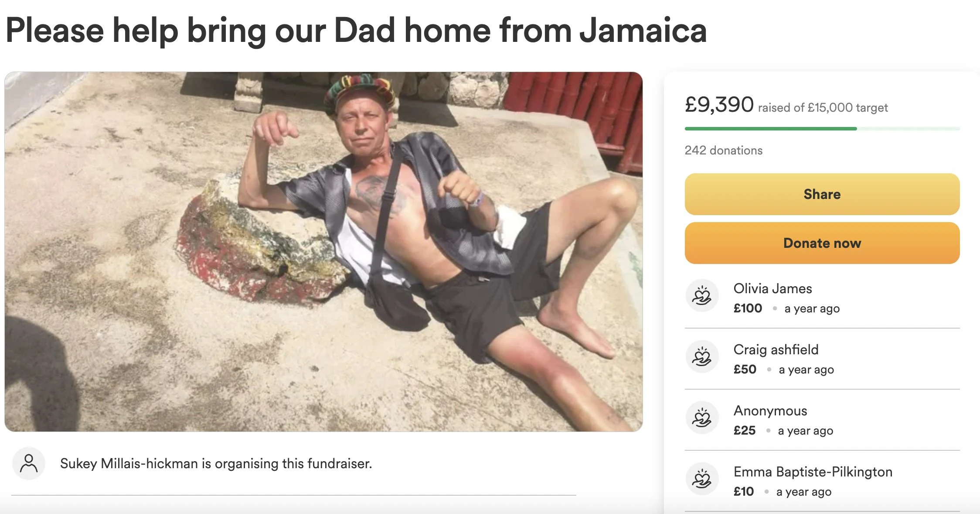Click the £100 donation amount
This screenshot has width=980, height=514.
pyautogui.click(x=748, y=308)
